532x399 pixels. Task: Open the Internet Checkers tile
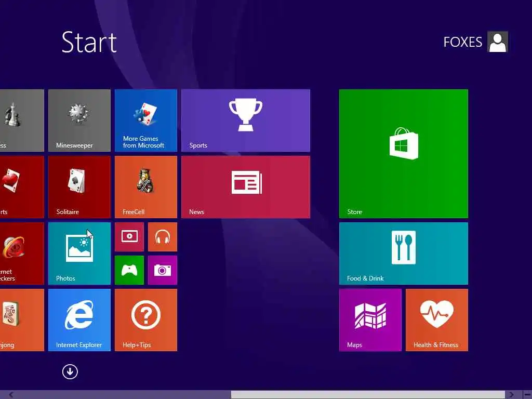[x=22, y=254]
